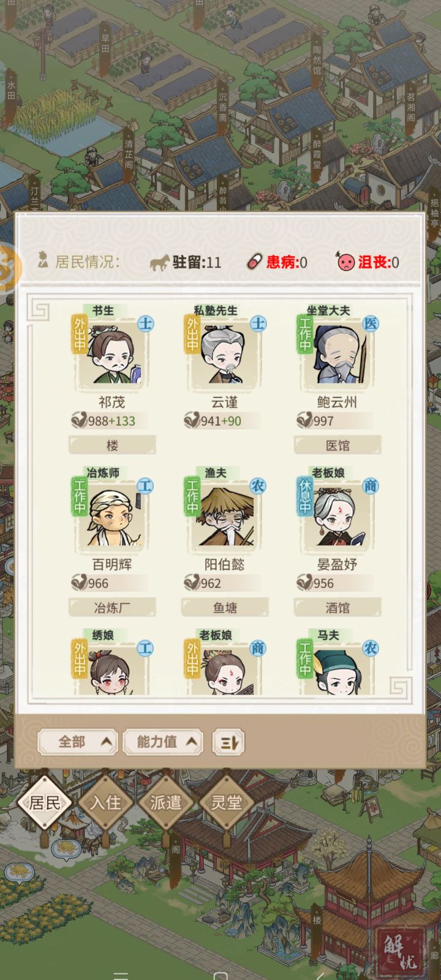
Task: Tap the 医 class badge on 鲍云州
Action: point(371,323)
